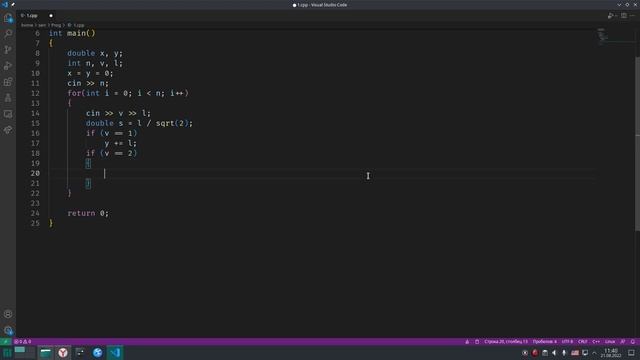Open the file manager window on taskbar
This screenshot has width=640, height=360.
pyautogui.click(x=45, y=353)
